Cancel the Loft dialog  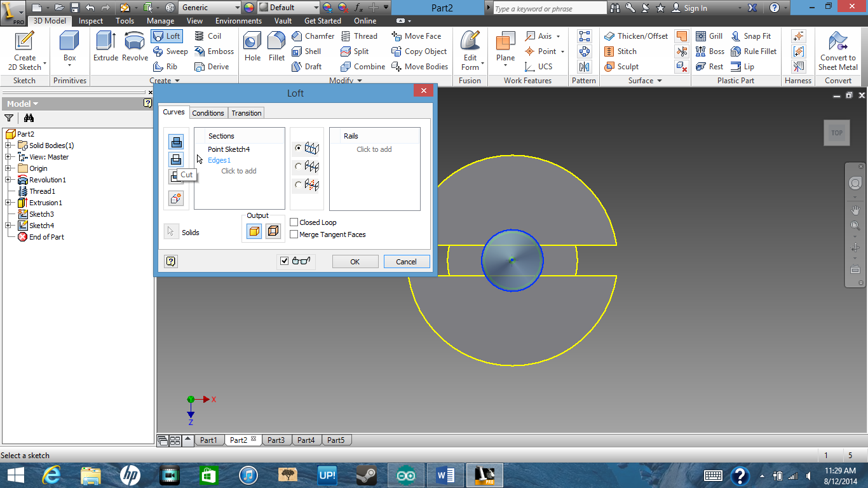407,261
